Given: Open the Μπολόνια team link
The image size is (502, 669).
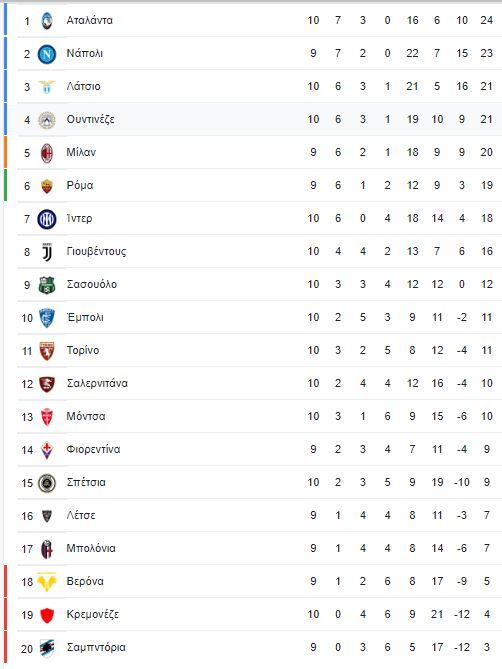Looking at the screenshot, I should (x=91, y=549).
